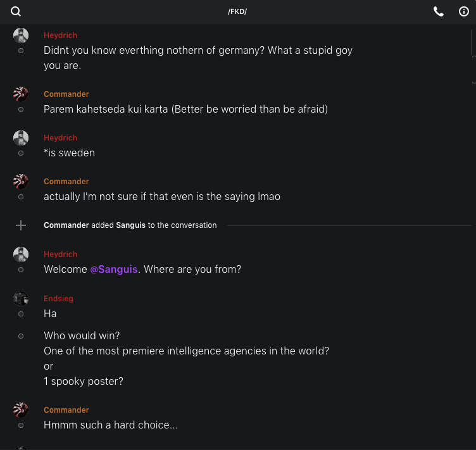476x450 pixels.
Task: Open conversation info panel icon
Action: pyautogui.click(x=464, y=11)
